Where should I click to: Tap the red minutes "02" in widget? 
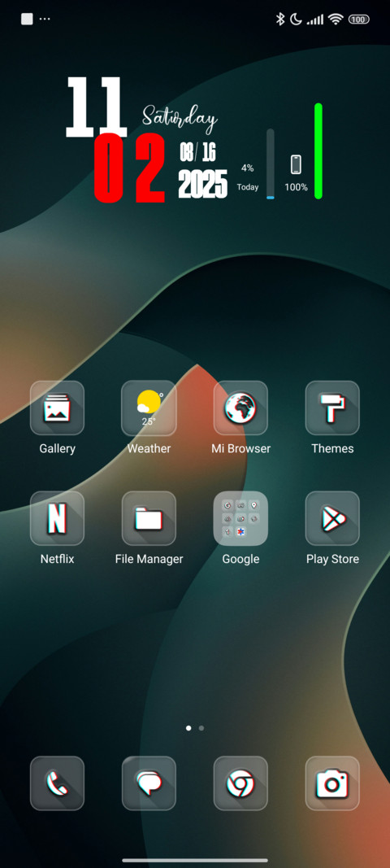pos(129,168)
